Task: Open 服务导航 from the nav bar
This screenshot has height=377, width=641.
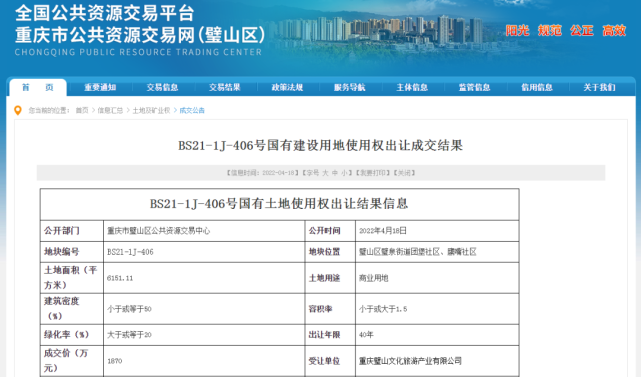Action: [x=350, y=88]
